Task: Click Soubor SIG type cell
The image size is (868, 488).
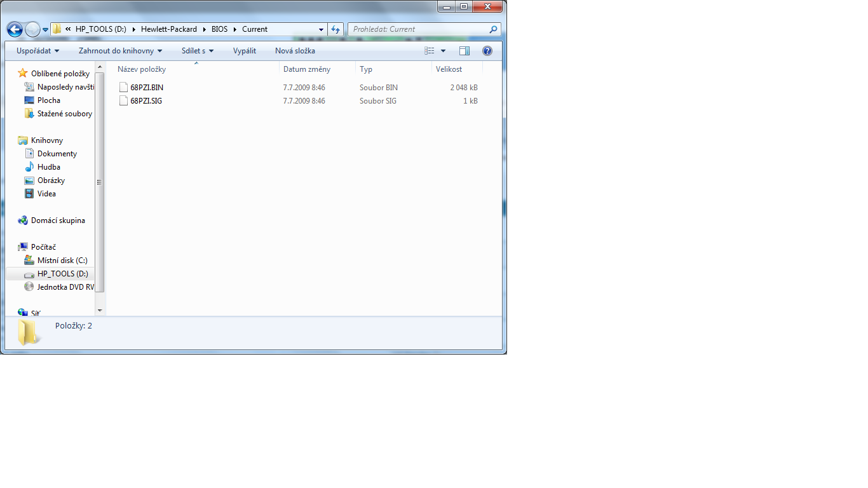Action: pyautogui.click(x=378, y=101)
